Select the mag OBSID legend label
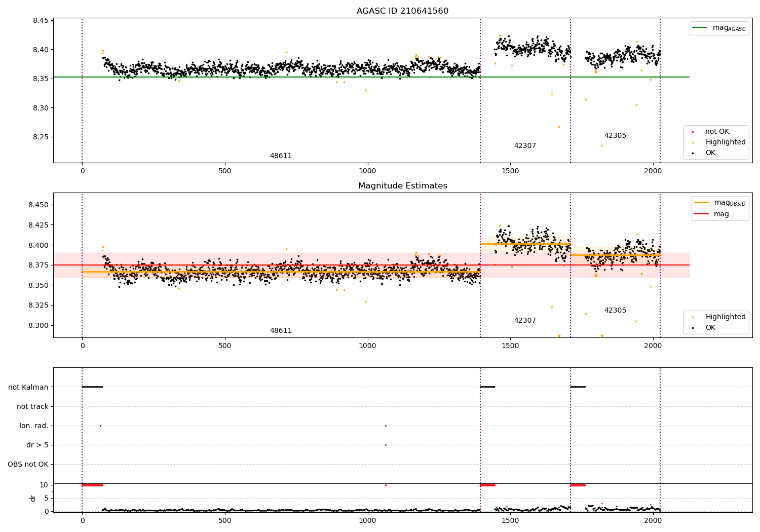The width and height of the screenshot is (760, 532). pos(730,203)
